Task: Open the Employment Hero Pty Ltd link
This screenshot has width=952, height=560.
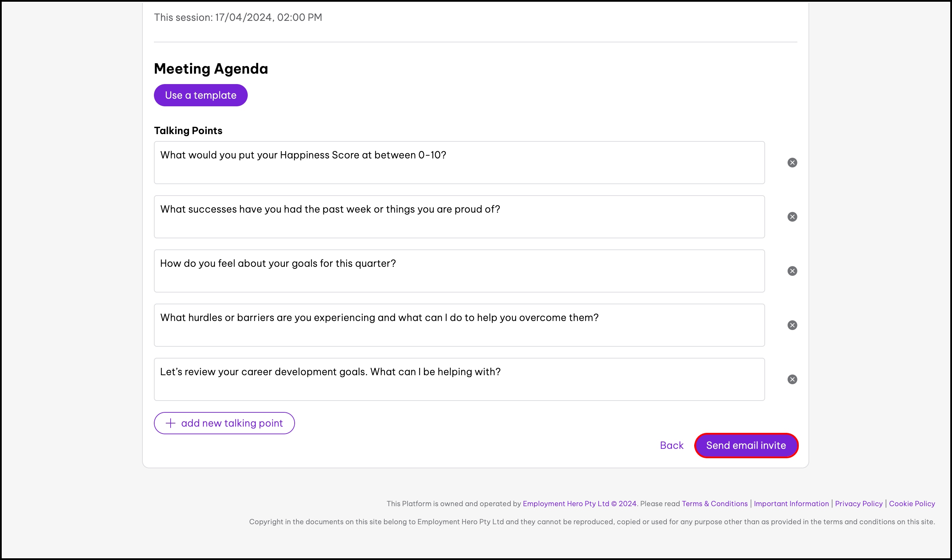Action: coord(566,503)
